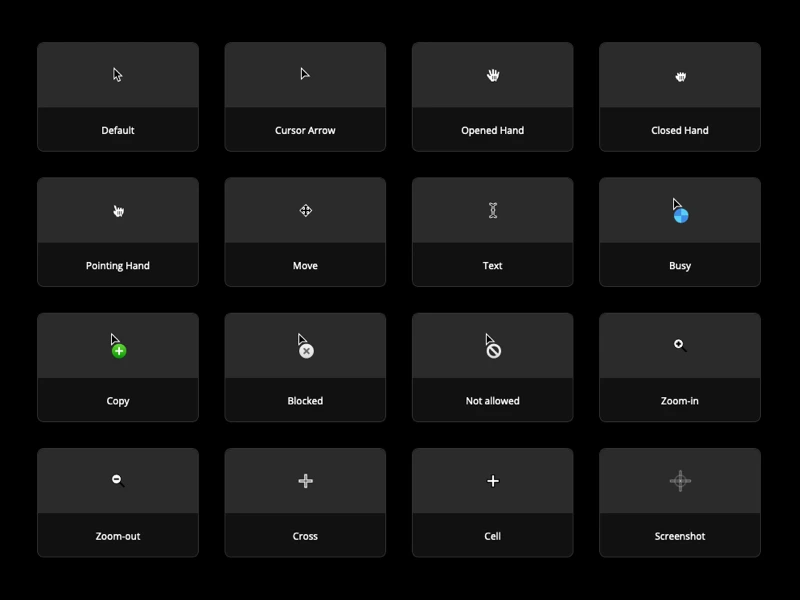800x600 pixels.
Task: Click the "Default" label
Action: point(118,130)
